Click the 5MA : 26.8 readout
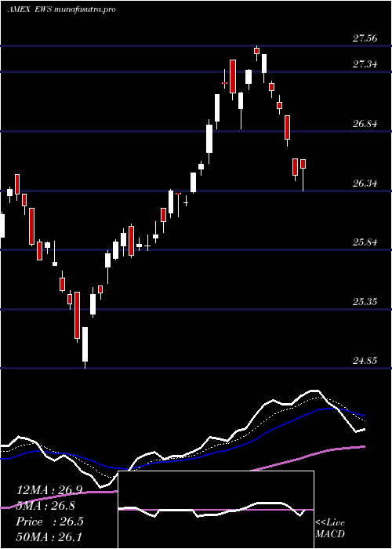This screenshot has height=549, width=392. click(46, 506)
